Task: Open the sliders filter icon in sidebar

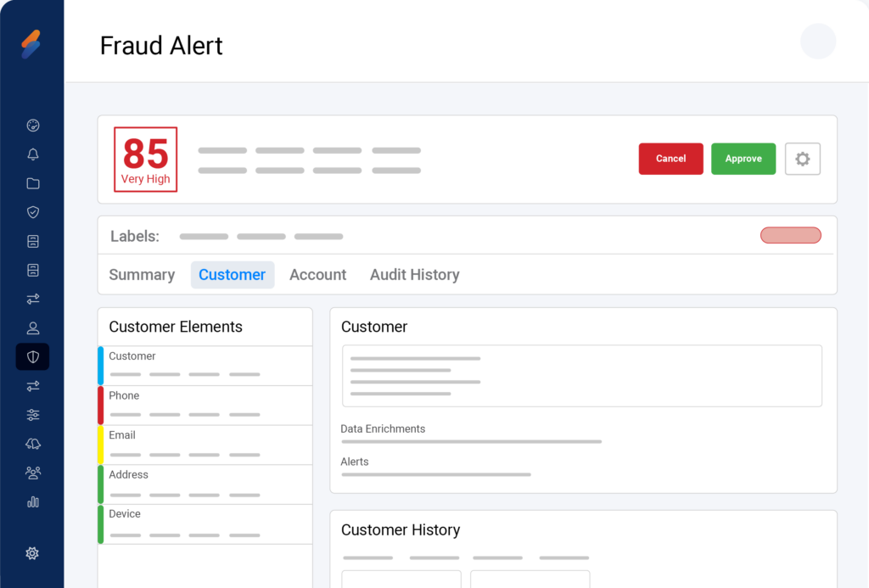Action: tap(33, 415)
